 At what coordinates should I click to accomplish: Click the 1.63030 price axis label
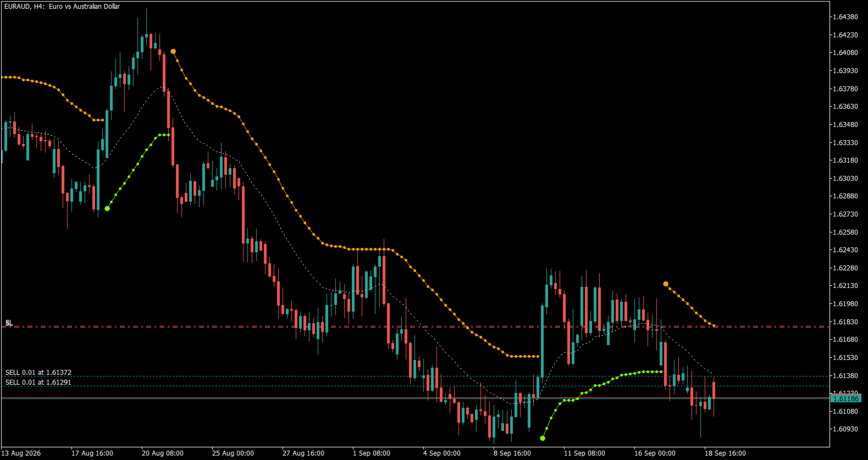point(845,179)
